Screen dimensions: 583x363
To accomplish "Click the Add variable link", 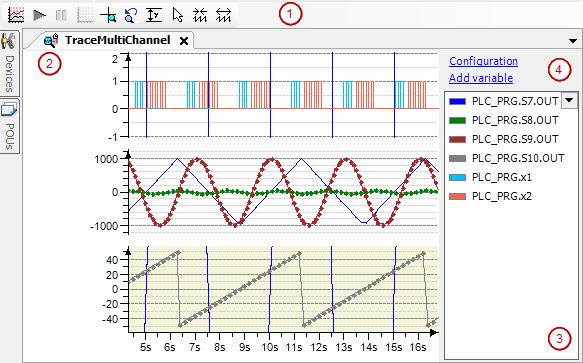I will (x=481, y=78).
